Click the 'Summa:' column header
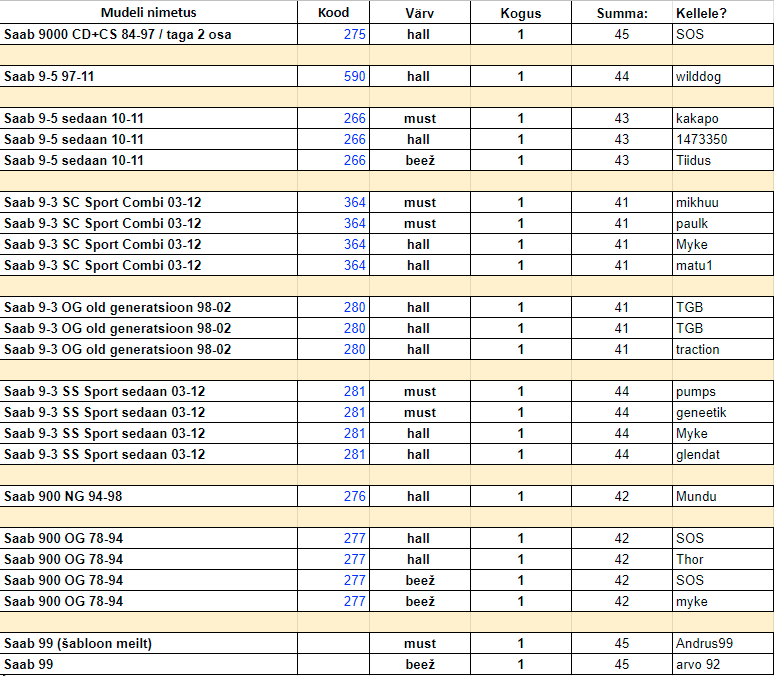 pos(622,13)
